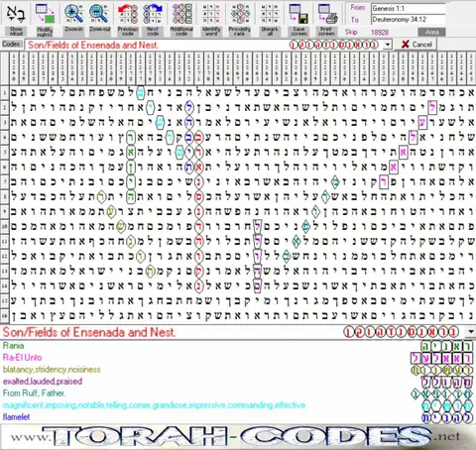Edit the From field Genesis 1:1
This screenshot has height=450, width=476.
pos(408,8)
